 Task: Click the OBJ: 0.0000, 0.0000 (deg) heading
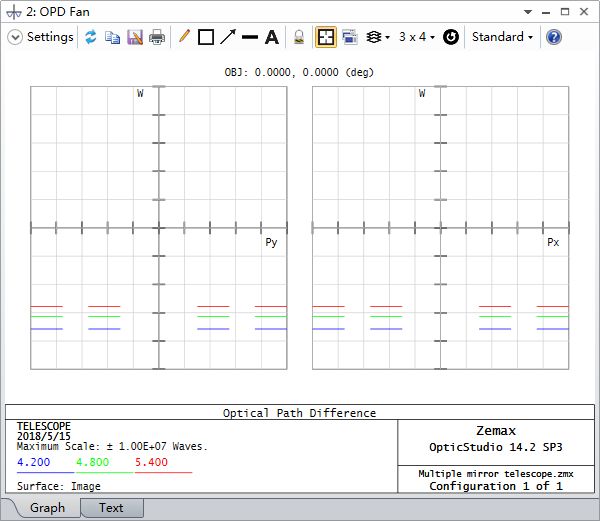pyautogui.click(x=299, y=72)
